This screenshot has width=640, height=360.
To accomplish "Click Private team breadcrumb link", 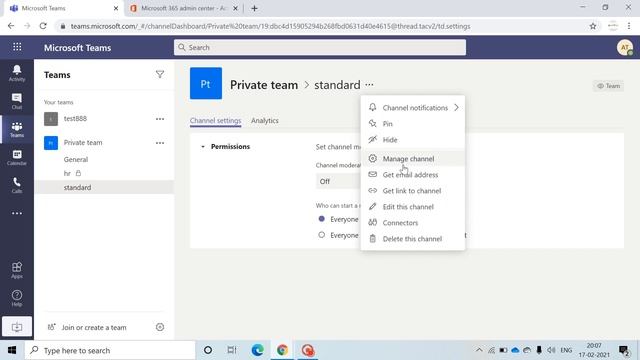I will point(264,84).
